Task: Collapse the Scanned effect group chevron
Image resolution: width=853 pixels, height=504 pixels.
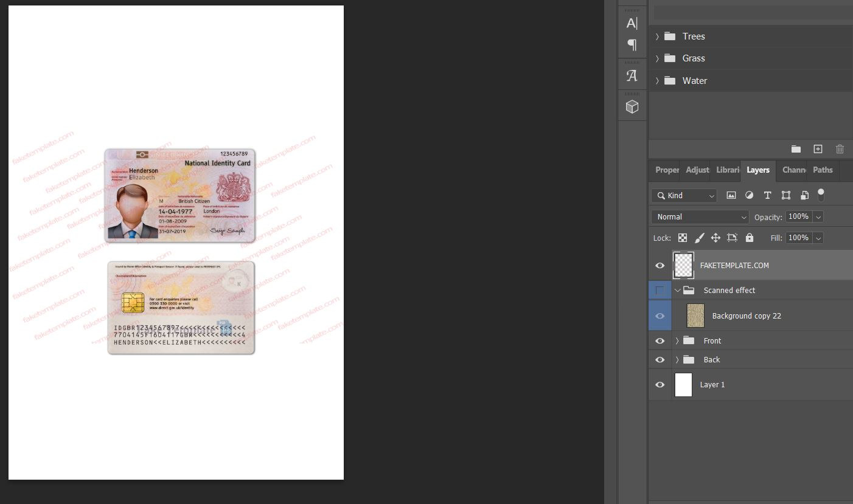Action: (677, 290)
